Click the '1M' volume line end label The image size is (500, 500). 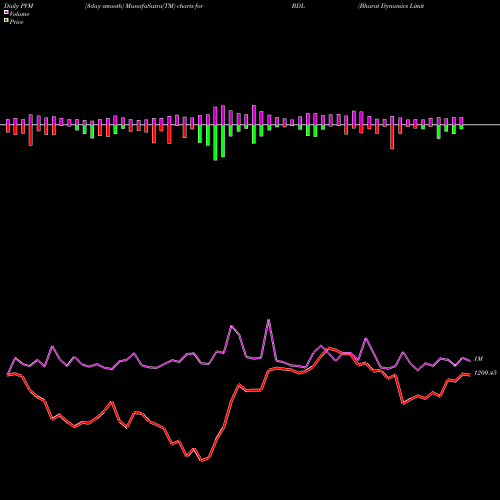point(478,359)
